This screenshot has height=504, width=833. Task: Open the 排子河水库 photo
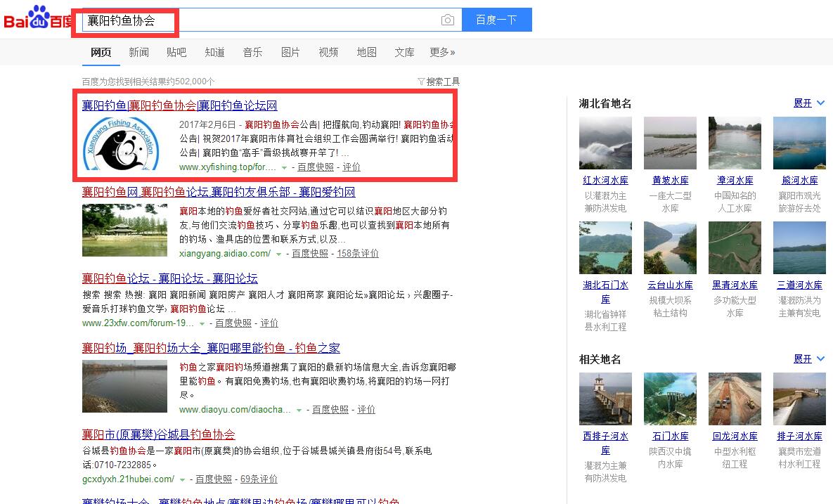point(799,399)
